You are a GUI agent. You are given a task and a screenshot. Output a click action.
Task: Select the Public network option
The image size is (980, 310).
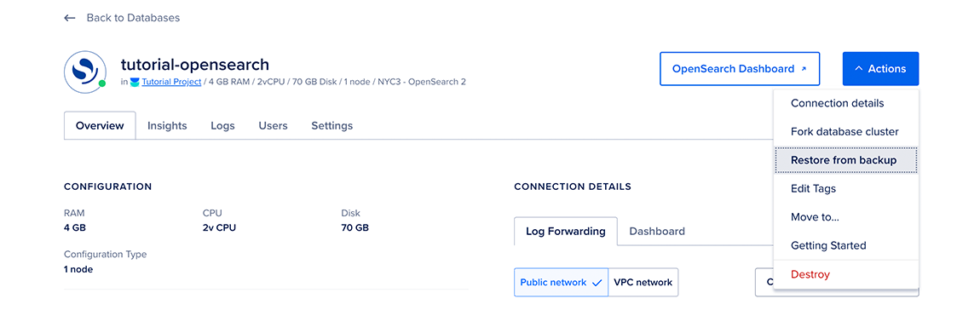561,283
